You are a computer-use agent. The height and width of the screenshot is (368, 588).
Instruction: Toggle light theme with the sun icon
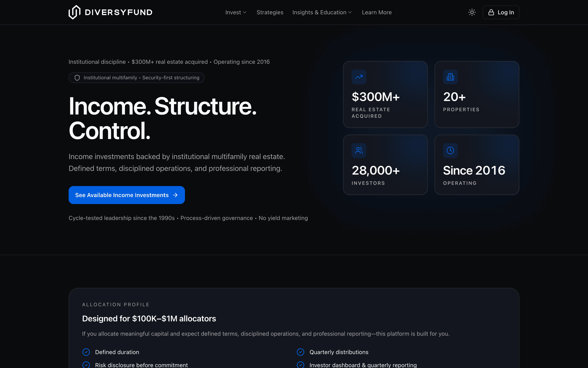(x=472, y=12)
